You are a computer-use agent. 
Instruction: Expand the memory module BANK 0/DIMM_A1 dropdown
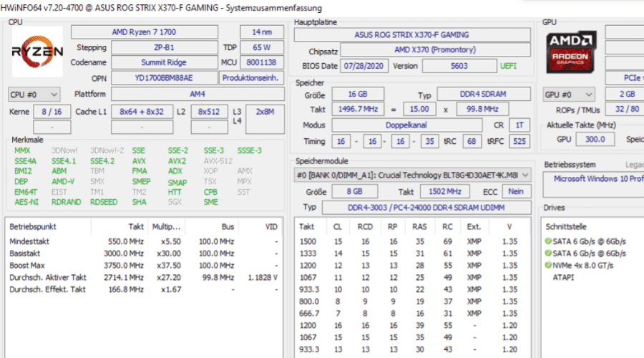(x=413, y=175)
